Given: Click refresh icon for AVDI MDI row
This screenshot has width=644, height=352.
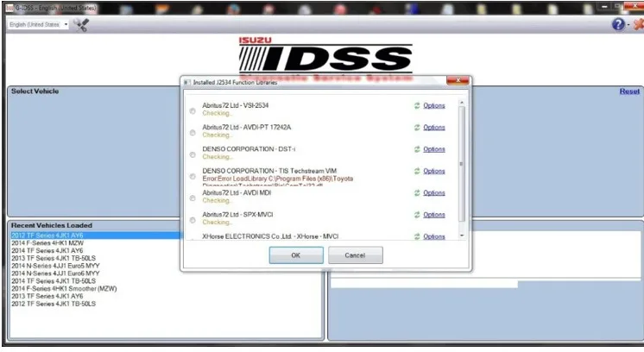Looking at the screenshot, I should [x=417, y=192].
